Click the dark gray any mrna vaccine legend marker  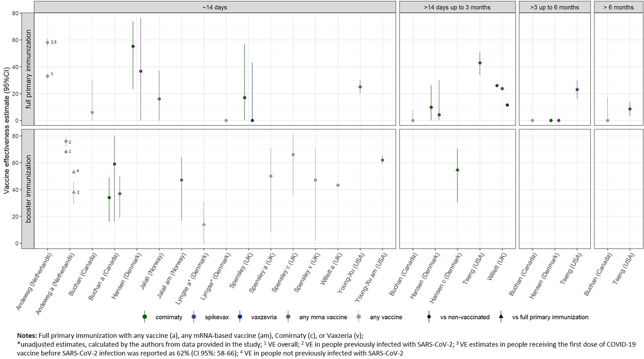288,317
